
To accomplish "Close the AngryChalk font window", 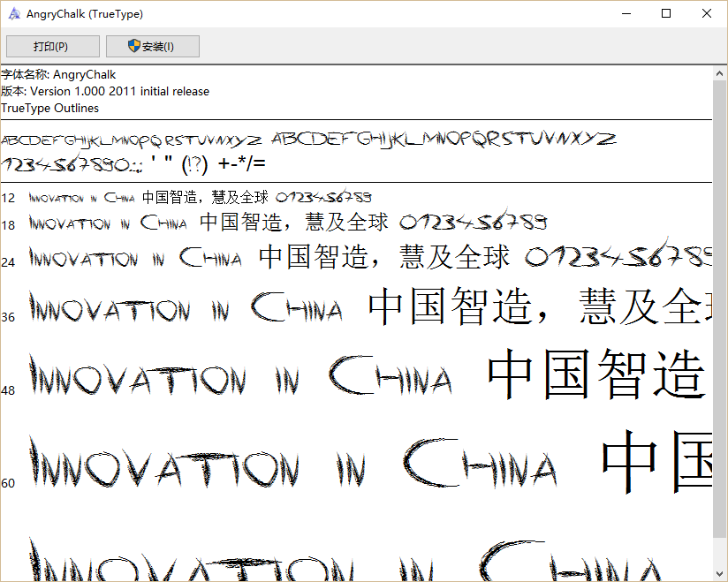I will pyautogui.click(x=707, y=14).
